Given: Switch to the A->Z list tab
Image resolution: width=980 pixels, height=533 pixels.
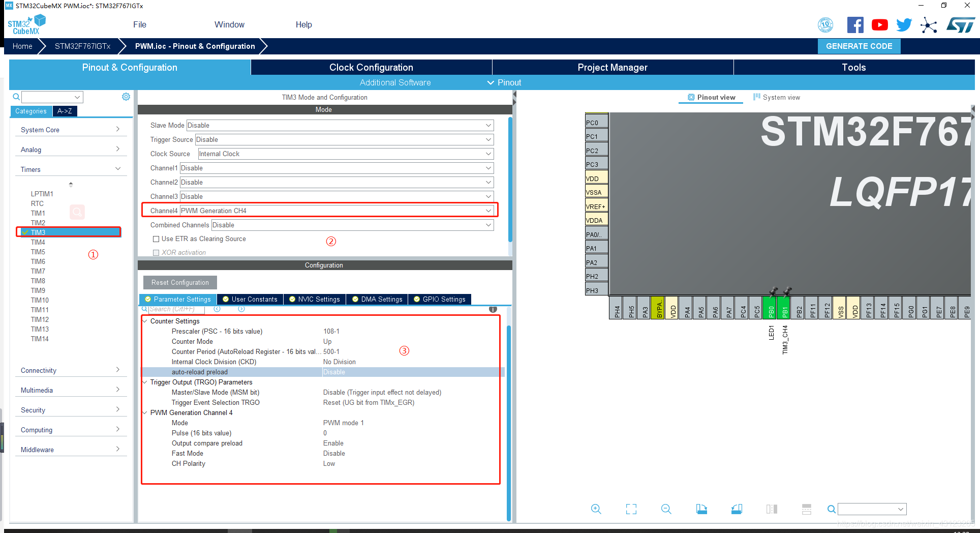Looking at the screenshot, I should tap(65, 111).
